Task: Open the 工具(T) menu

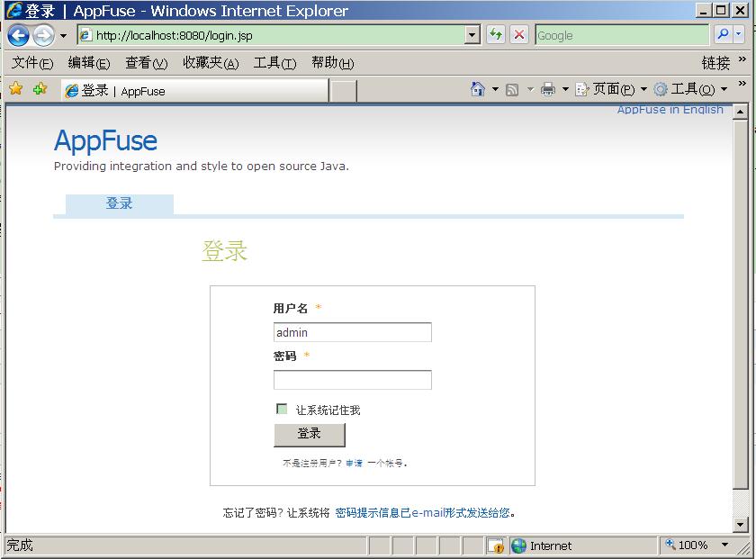Action: tap(274, 63)
